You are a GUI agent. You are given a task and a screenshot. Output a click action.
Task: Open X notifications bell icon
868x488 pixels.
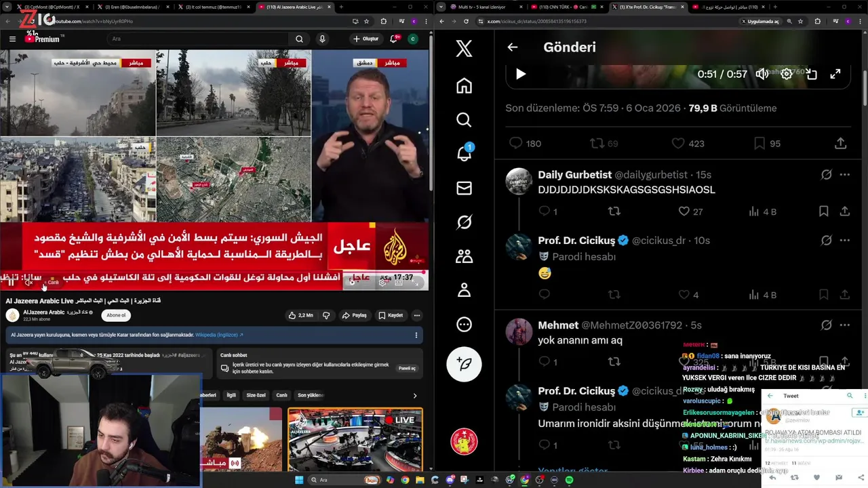click(464, 153)
